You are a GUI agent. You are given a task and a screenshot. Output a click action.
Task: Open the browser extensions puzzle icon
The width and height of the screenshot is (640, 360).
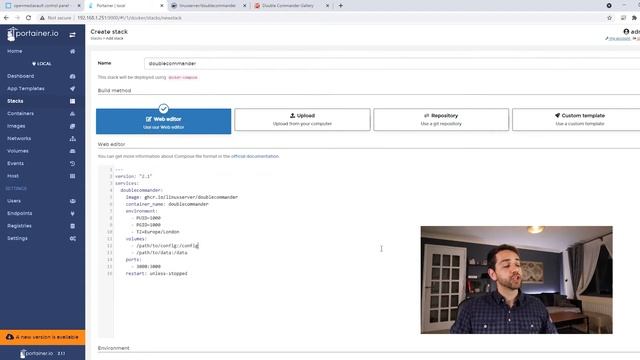[x=634, y=18]
